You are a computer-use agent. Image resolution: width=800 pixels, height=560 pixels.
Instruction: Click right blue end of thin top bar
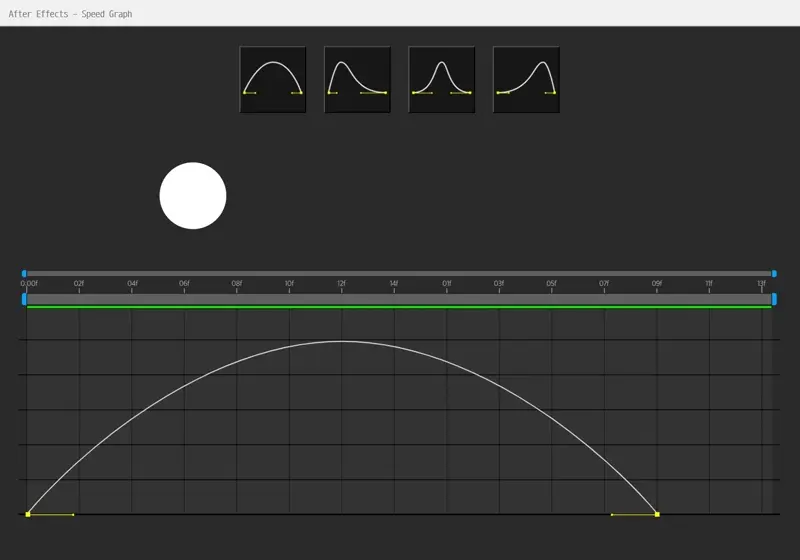(x=774, y=273)
